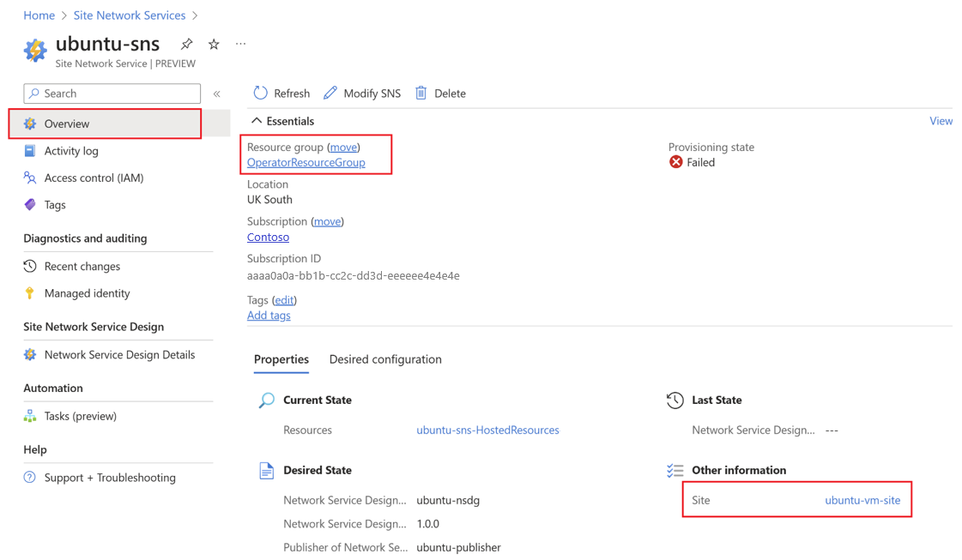
Task: Click the ubuntu-publisher value
Action: (x=458, y=547)
